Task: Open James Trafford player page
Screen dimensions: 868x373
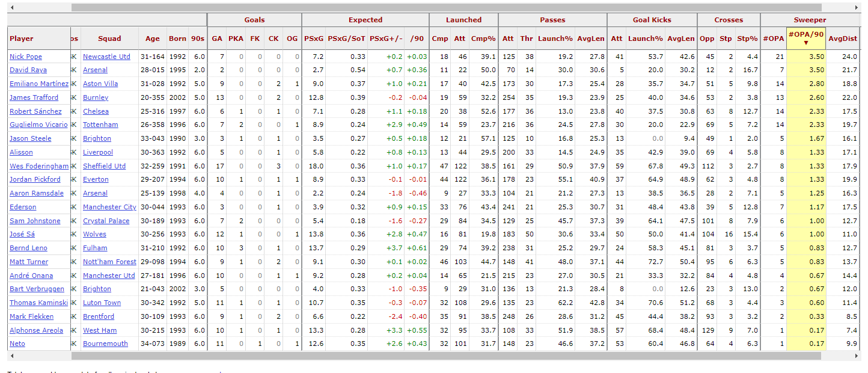Action: pyautogui.click(x=34, y=97)
